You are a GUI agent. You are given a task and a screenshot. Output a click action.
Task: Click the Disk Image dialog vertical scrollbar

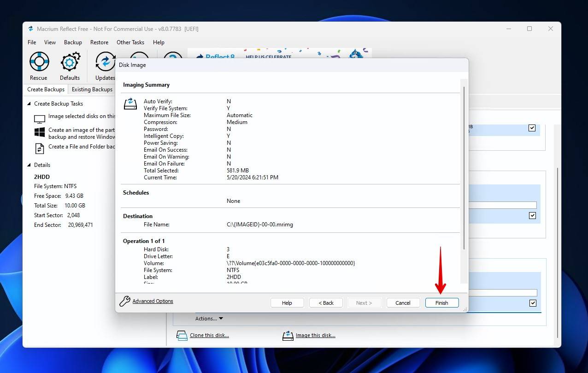pyautogui.click(x=464, y=168)
